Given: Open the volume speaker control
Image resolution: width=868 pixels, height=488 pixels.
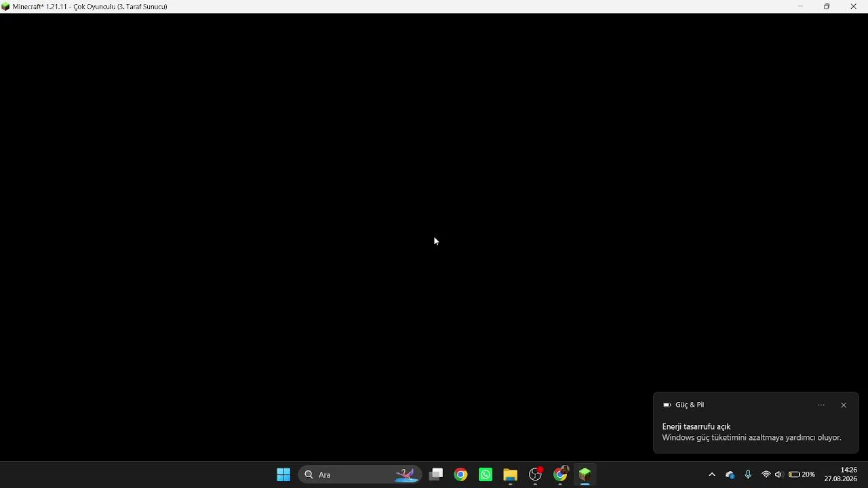Looking at the screenshot, I should coord(778,474).
